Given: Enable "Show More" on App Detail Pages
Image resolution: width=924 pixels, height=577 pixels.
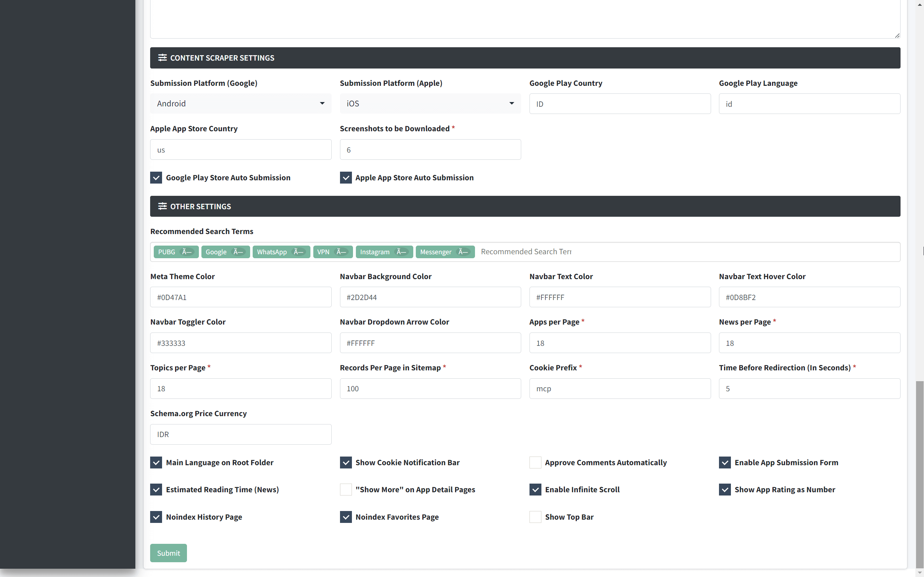Looking at the screenshot, I should coord(345,489).
